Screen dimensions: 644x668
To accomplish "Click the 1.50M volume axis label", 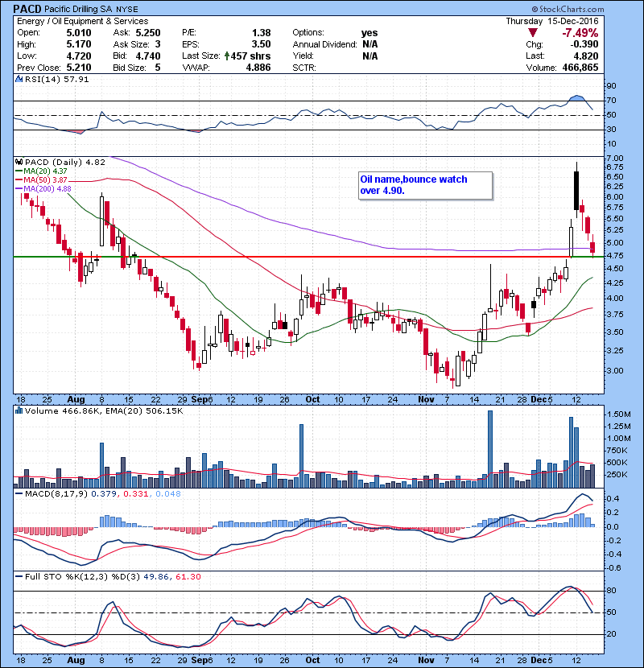I will click(x=619, y=414).
